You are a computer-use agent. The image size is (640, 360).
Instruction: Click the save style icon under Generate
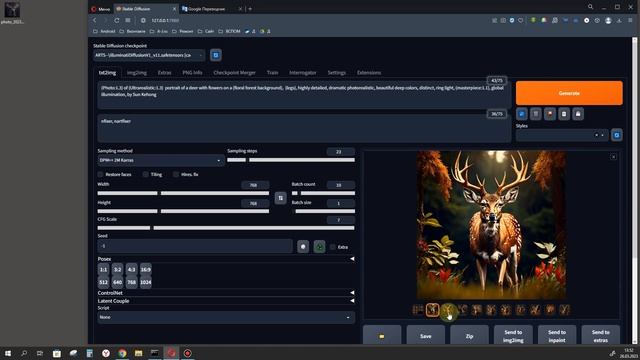coord(578,114)
